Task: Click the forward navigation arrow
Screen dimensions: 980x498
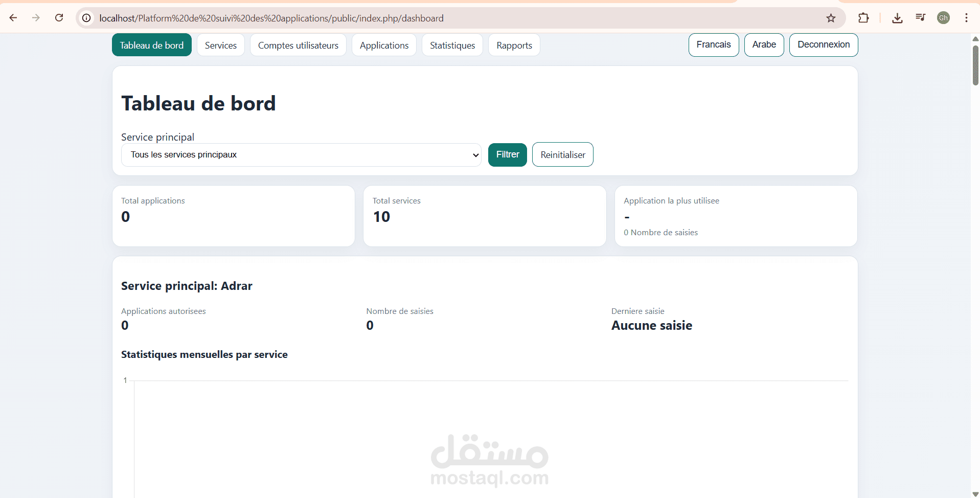Action: tap(35, 18)
